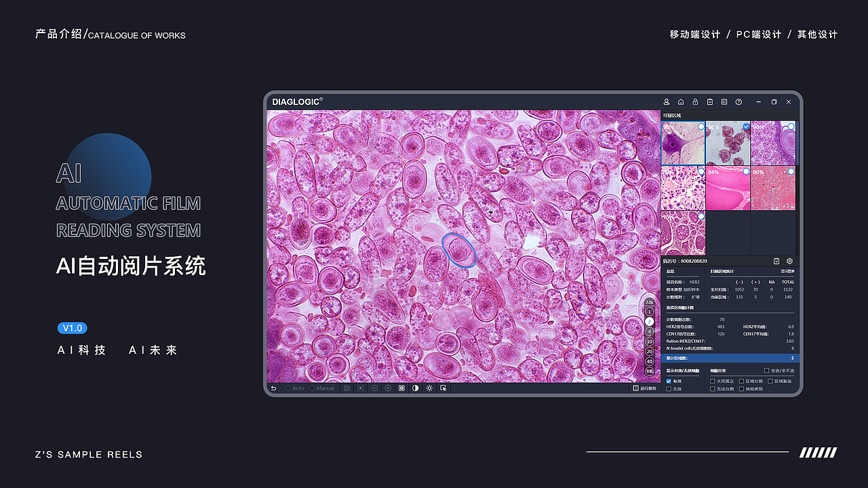Tick the 80% thumbnail selection circle
This screenshot has height=488, width=868.
(791, 171)
